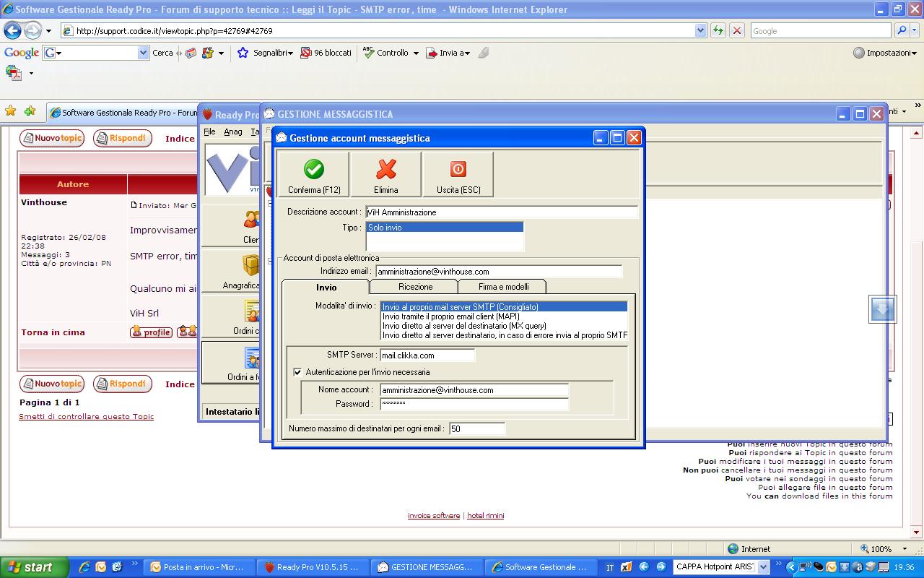Open the address bar URL dropdown arrow

[700, 30]
